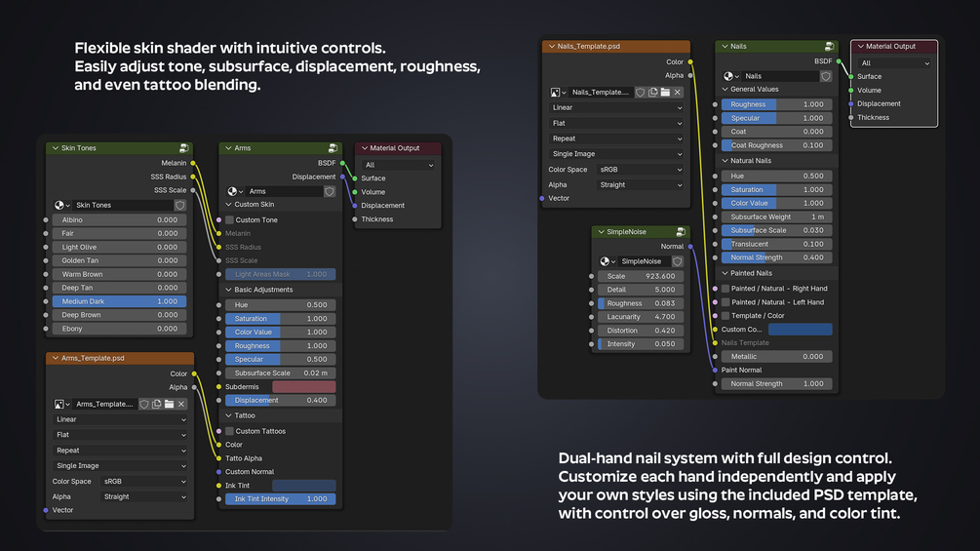Toggle fake user shield on SimpleNoise group
The image size is (980, 551).
[x=678, y=261]
